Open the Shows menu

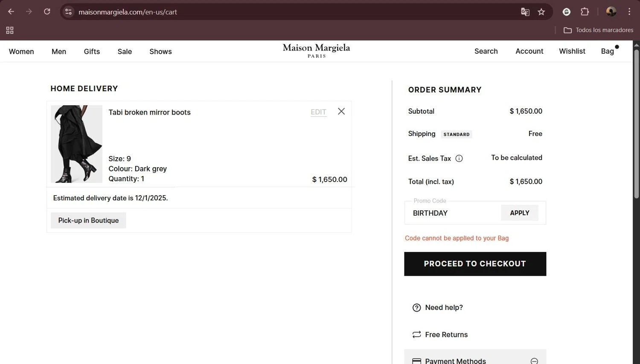(160, 52)
